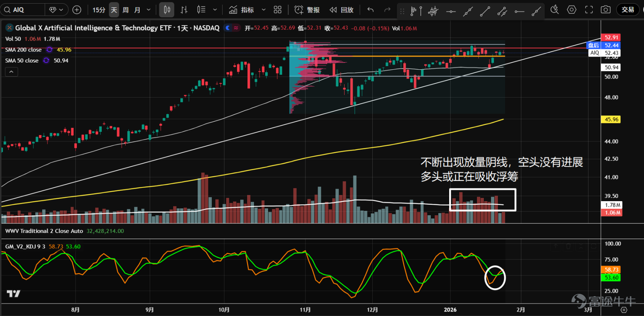Image resolution: width=644 pixels, height=316 pixels.
Task: Click the 1.78M volume axis label
Action: point(612,205)
